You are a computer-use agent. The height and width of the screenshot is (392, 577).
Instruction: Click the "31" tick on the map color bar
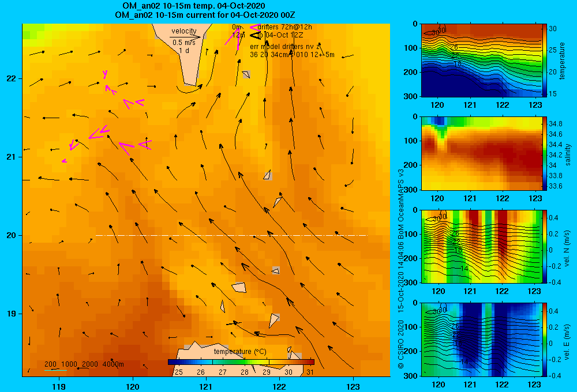tap(310, 372)
